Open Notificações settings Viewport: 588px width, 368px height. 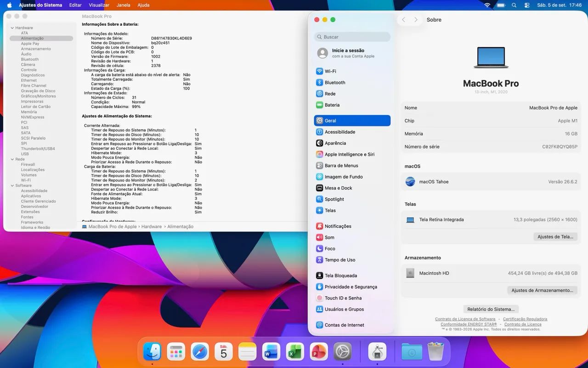coord(352,226)
